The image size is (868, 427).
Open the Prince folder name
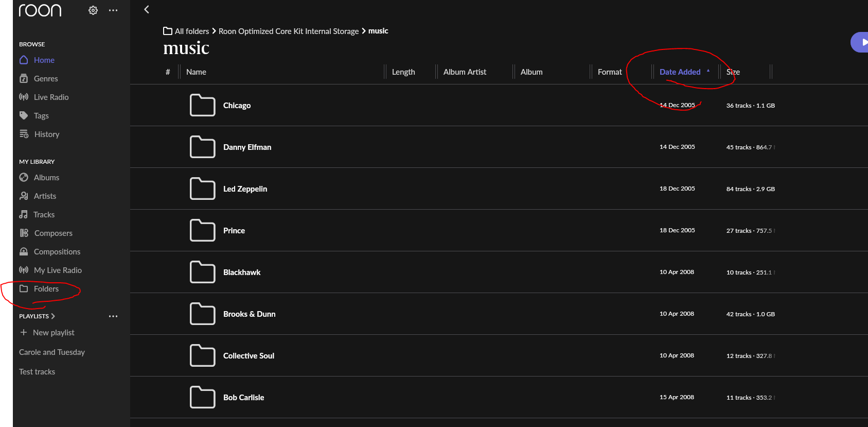click(234, 231)
